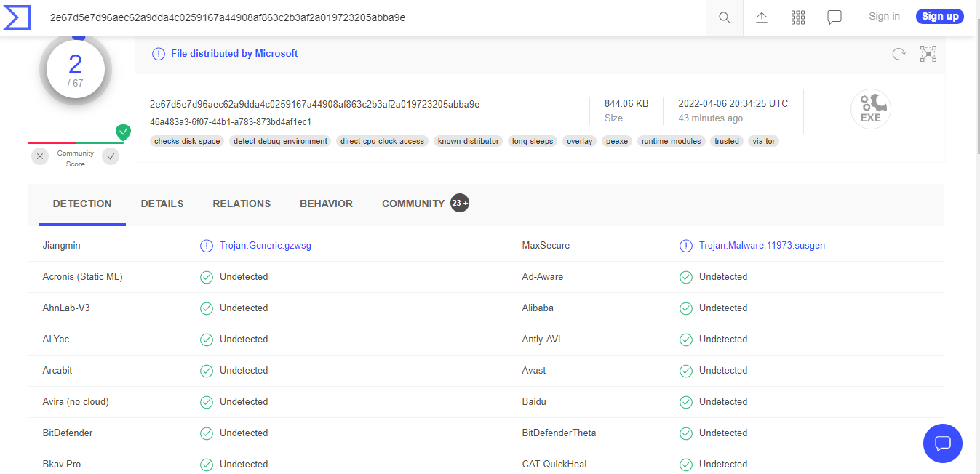Switch to the Details tab
Image resolution: width=980 pixels, height=474 pixels.
162,204
